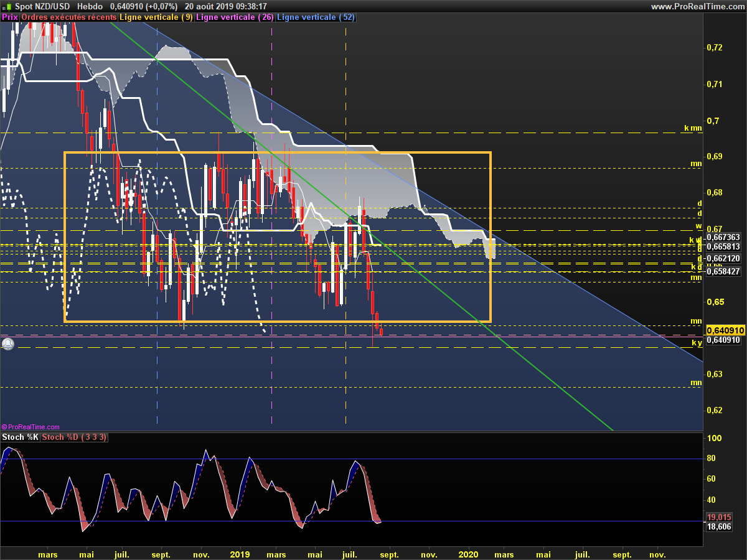Click the k y level label
Viewport: 747px width, 560px height.
(697, 343)
